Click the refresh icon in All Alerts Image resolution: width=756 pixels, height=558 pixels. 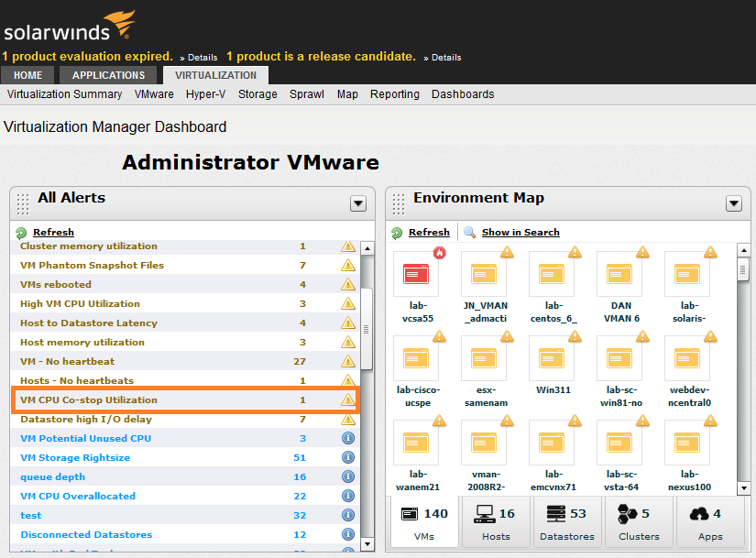pos(21,233)
